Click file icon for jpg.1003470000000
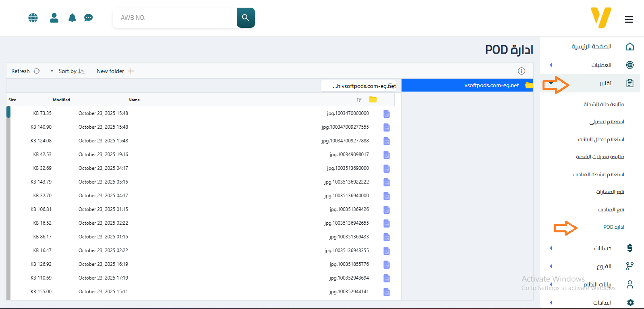This screenshot has width=644, height=309. click(387, 114)
